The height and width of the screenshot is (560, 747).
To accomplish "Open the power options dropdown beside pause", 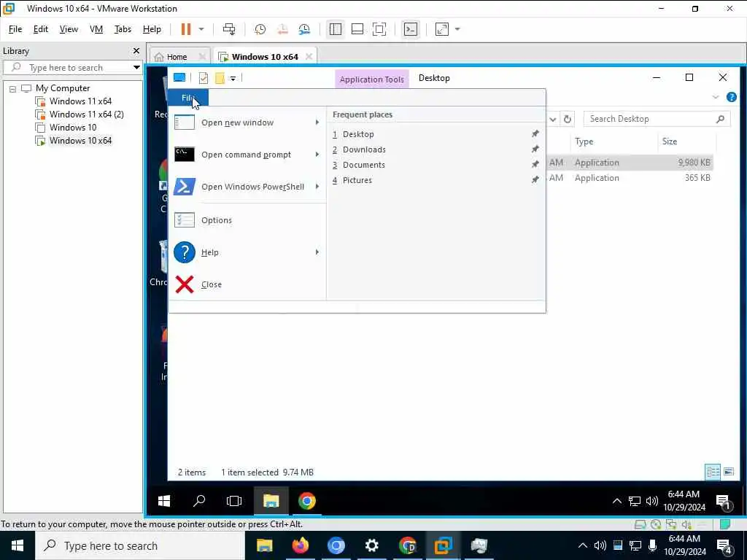I will point(201,29).
